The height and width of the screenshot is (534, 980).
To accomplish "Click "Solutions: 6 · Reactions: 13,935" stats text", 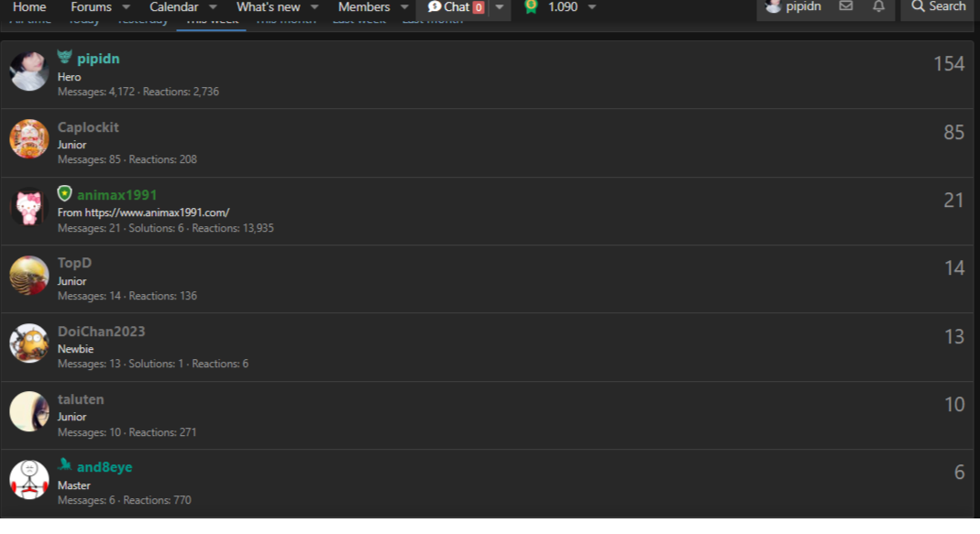I will tap(202, 228).
